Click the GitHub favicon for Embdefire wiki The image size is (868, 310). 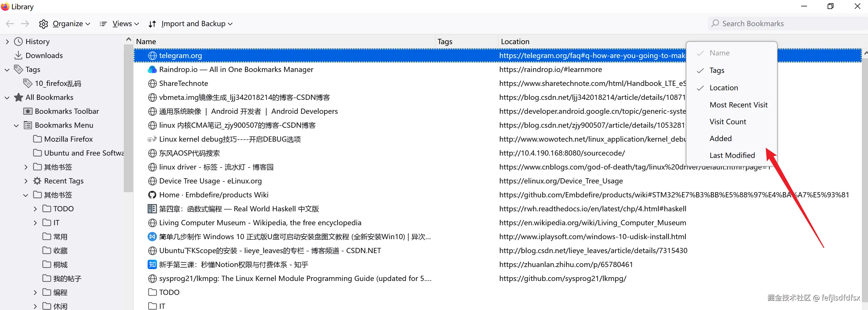click(x=152, y=195)
